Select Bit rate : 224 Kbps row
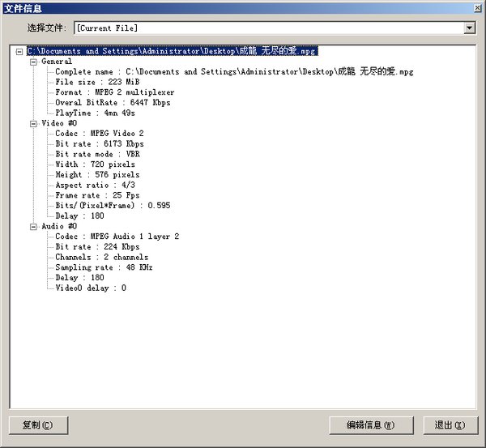 tap(97, 246)
